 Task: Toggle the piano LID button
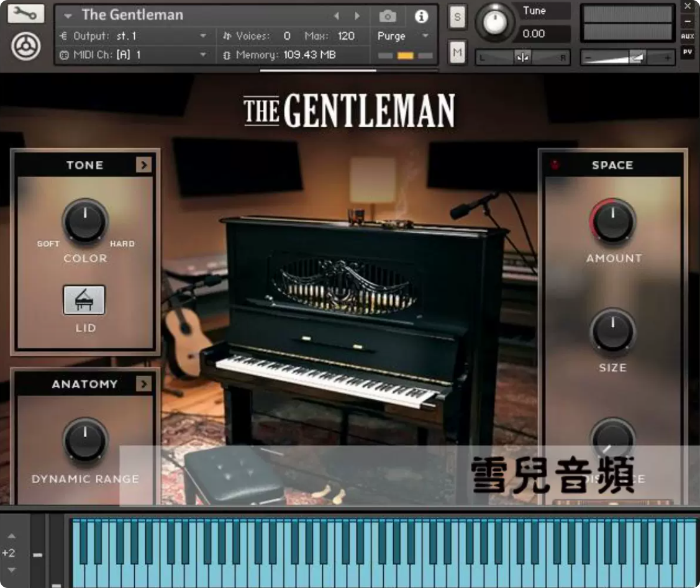[84, 301]
